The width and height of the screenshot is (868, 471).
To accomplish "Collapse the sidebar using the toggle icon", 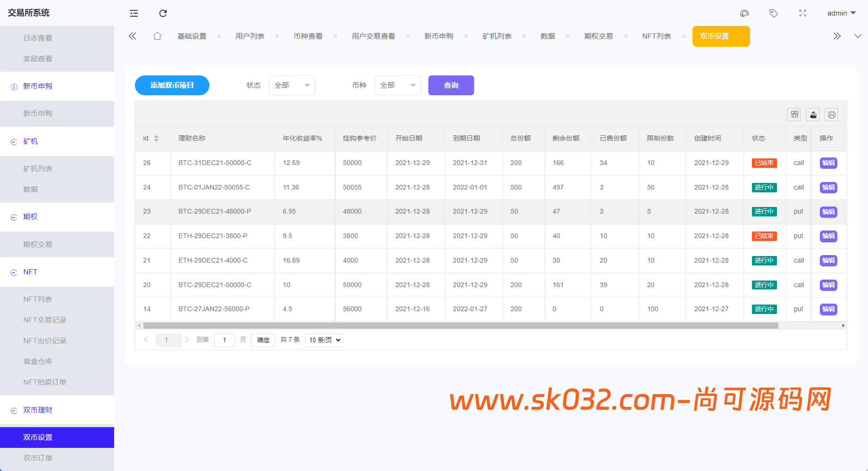I will (x=134, y=13).
